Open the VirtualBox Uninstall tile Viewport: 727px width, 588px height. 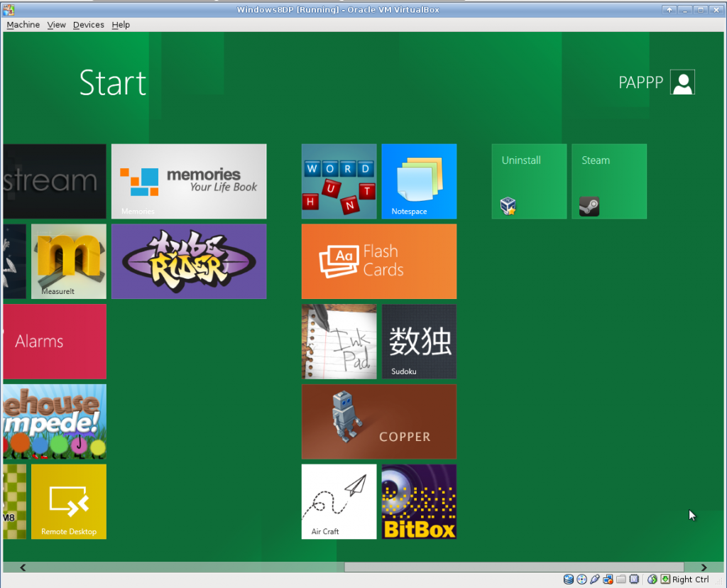[x=529, y=181]
